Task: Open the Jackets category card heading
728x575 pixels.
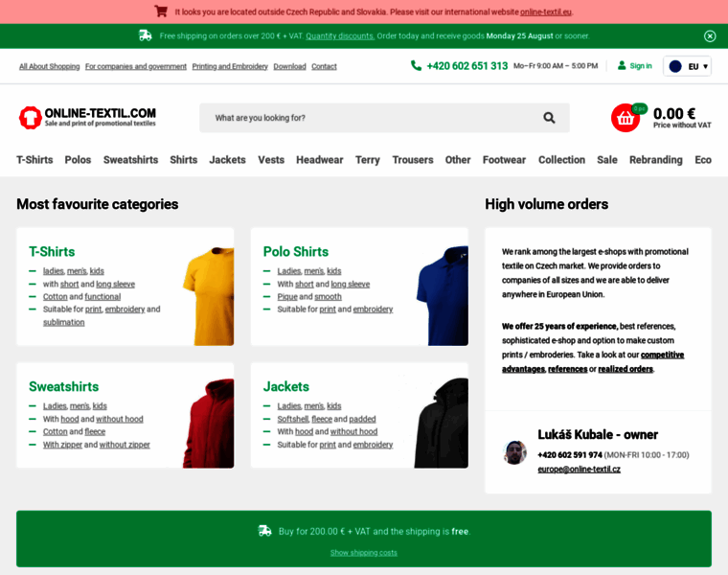Action: coord(286,386)
